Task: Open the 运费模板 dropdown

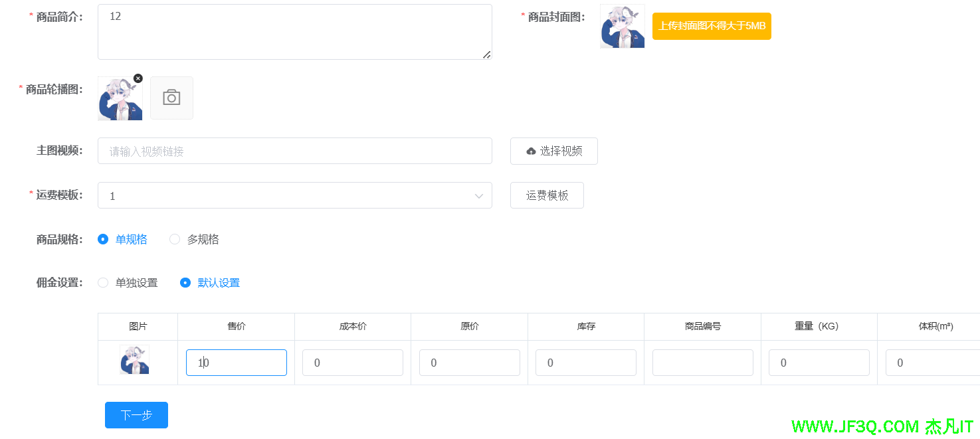Action: coord(286,195)
